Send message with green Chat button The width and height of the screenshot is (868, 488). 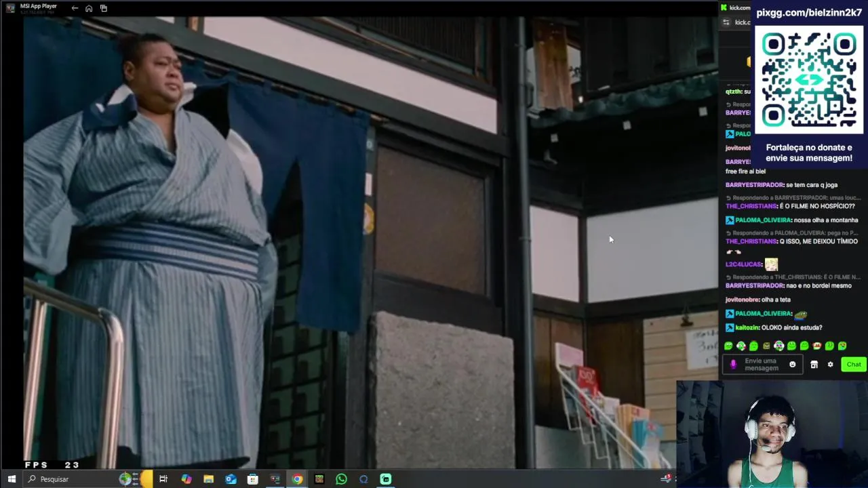(x=853, y=365)
